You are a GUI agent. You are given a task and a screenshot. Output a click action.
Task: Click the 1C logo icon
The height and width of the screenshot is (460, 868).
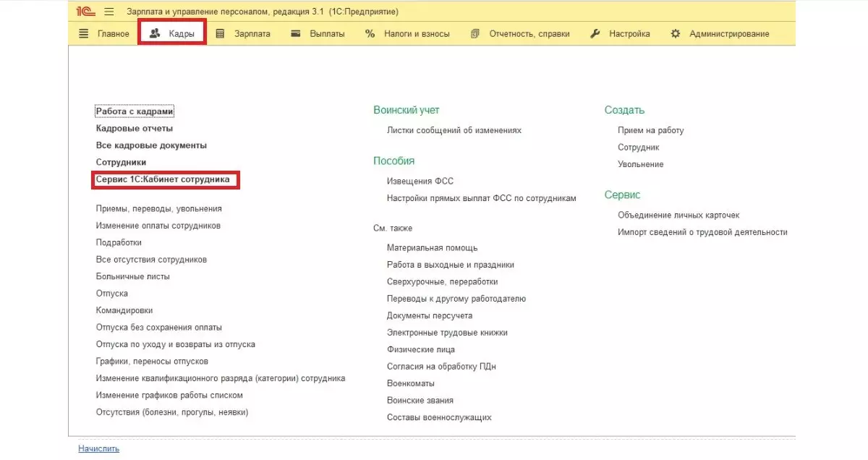click(x=87, y=12)
